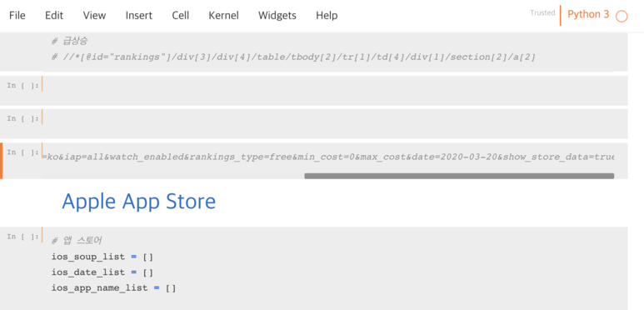Click the Trusted notebook indicator
This screenshot has width=644, height=310.
pos(542,13)
